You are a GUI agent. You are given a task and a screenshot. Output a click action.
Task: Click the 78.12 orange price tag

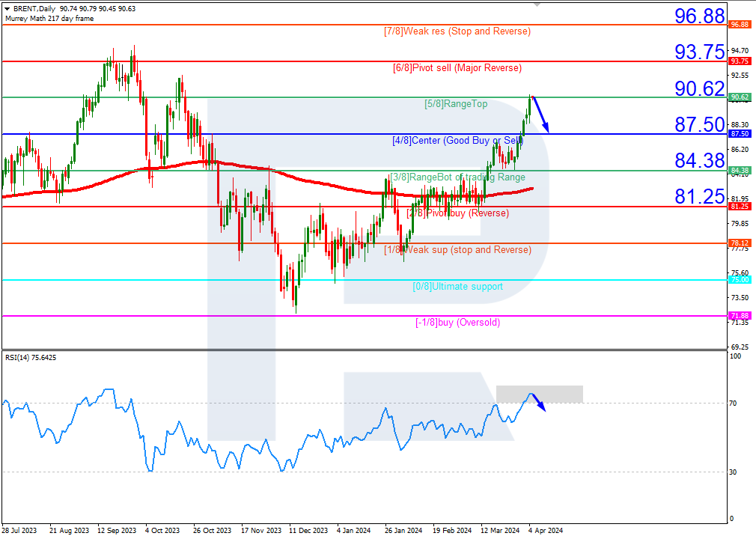(740, 243)
